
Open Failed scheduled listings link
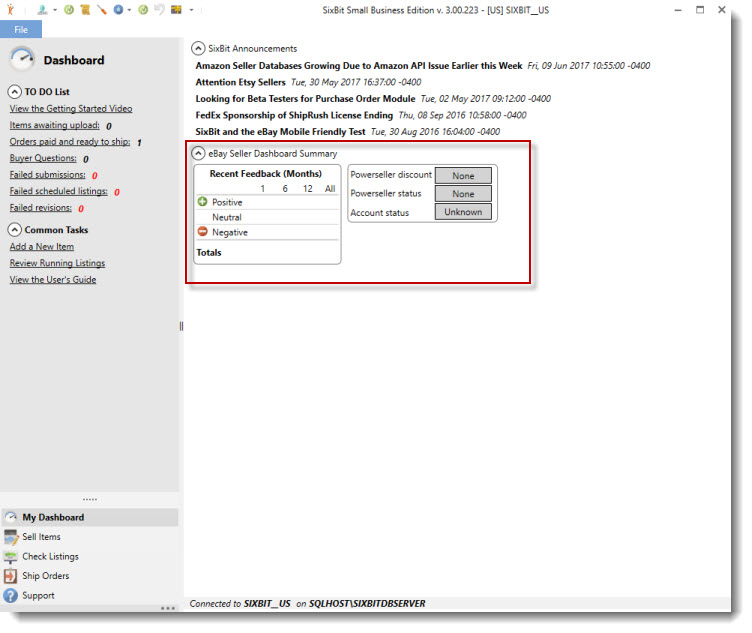point(59,191)
